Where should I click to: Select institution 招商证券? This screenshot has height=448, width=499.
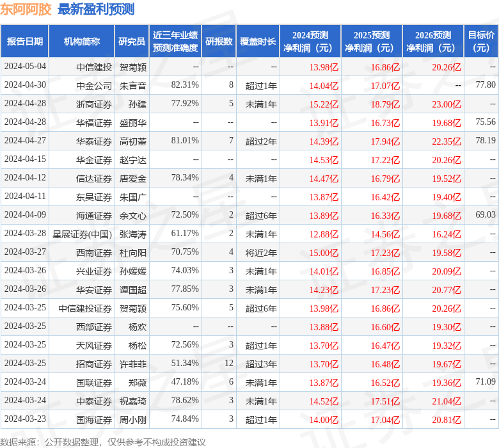(x=94, y=364)
